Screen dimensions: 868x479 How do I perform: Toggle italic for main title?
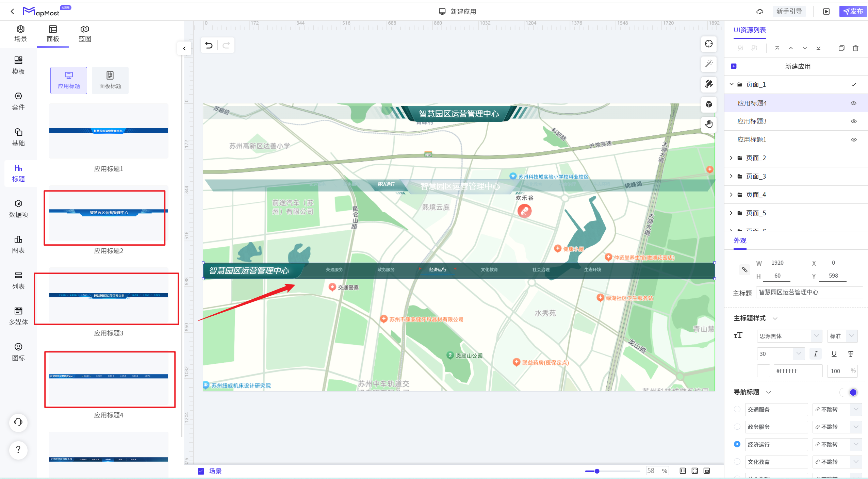point(816,354)
